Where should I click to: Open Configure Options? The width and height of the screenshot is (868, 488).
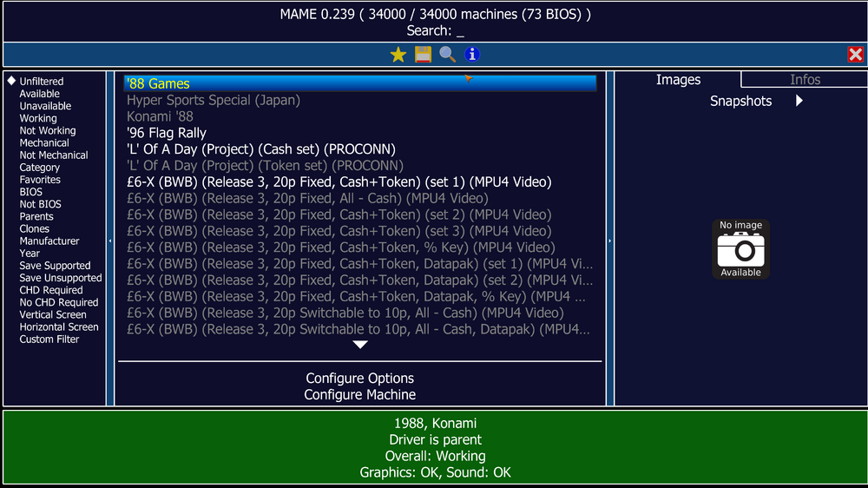(359, 379)
